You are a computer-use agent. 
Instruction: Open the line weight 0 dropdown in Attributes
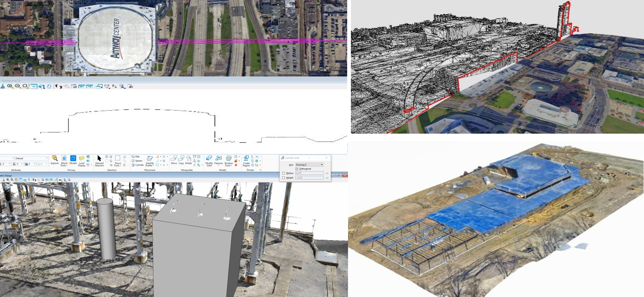pos(17,164)
